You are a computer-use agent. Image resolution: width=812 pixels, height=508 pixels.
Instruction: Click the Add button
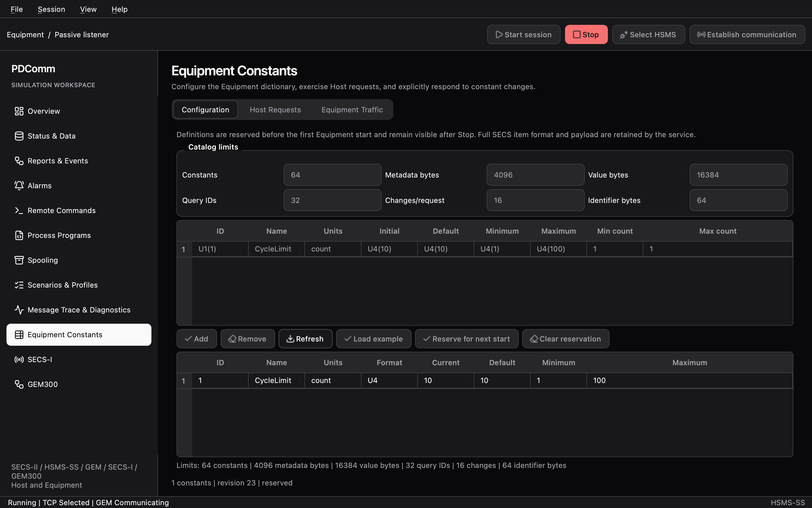(197, 339)
